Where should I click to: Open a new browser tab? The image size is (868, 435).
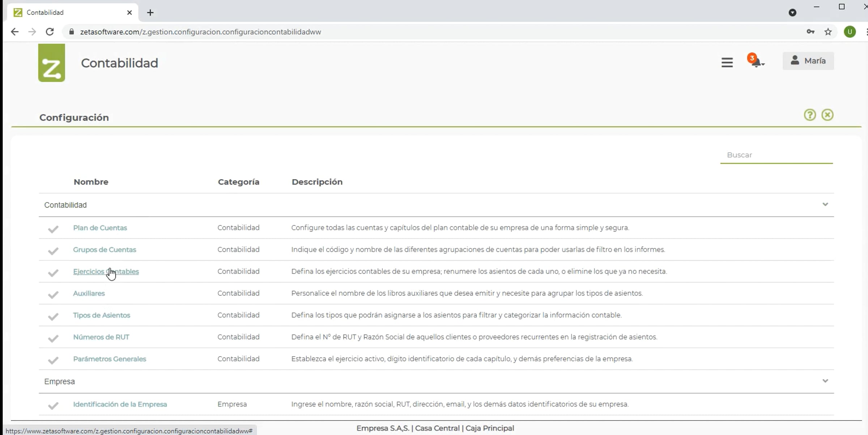(150, 13)
